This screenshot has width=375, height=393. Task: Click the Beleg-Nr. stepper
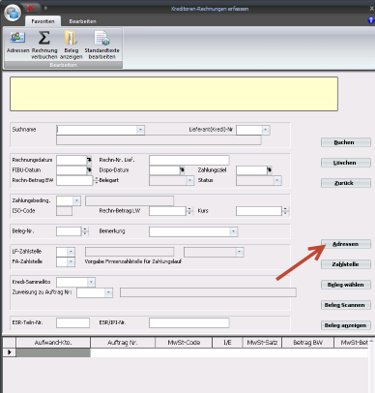pyautogui.click(x=85, y=231)
